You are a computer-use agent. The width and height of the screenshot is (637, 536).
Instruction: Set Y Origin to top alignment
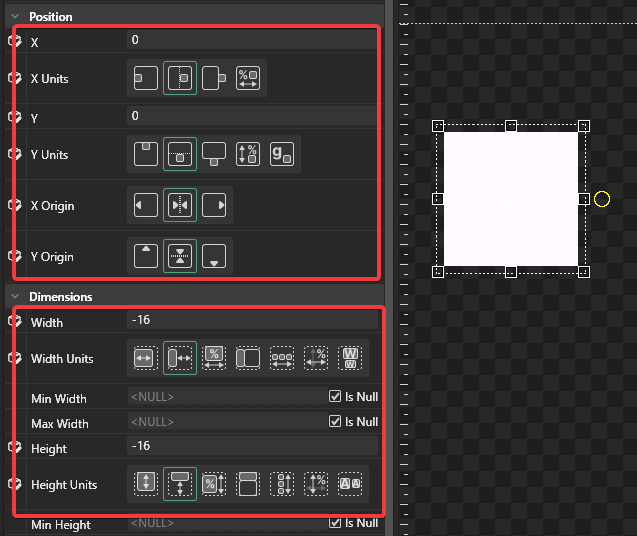pyautogui.click(x=146, y=256)
